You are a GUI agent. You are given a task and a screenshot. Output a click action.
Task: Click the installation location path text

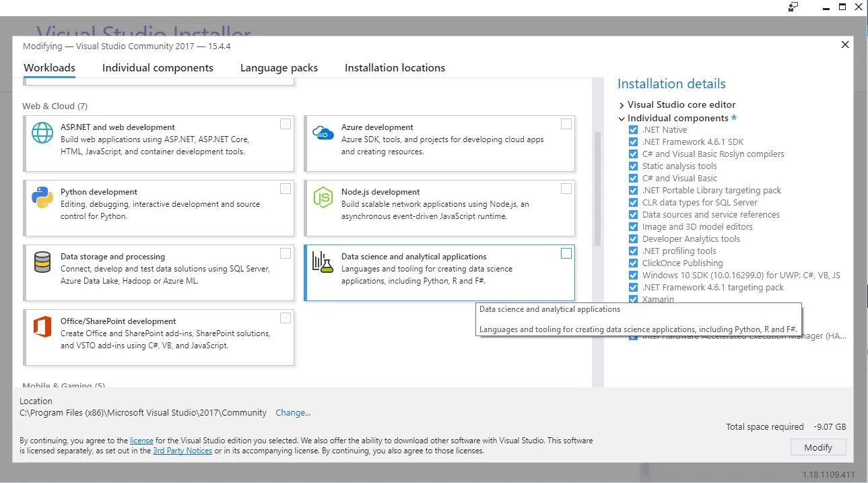pyautogui.click(x=143, y=413)
